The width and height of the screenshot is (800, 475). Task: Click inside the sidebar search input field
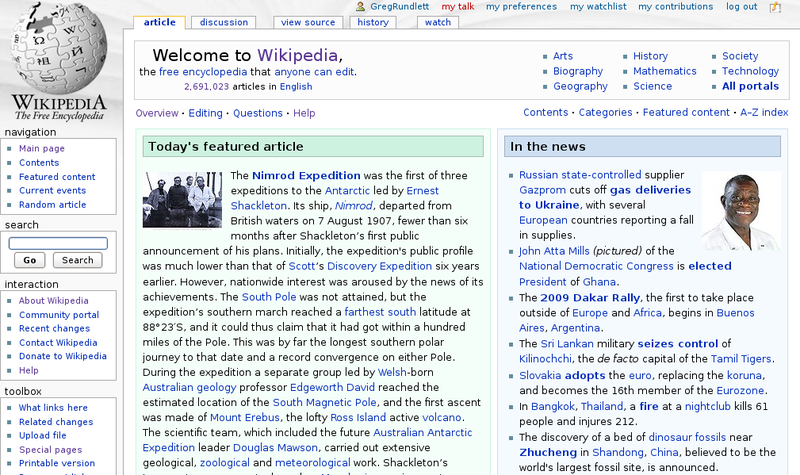click(x=58, y=243)
